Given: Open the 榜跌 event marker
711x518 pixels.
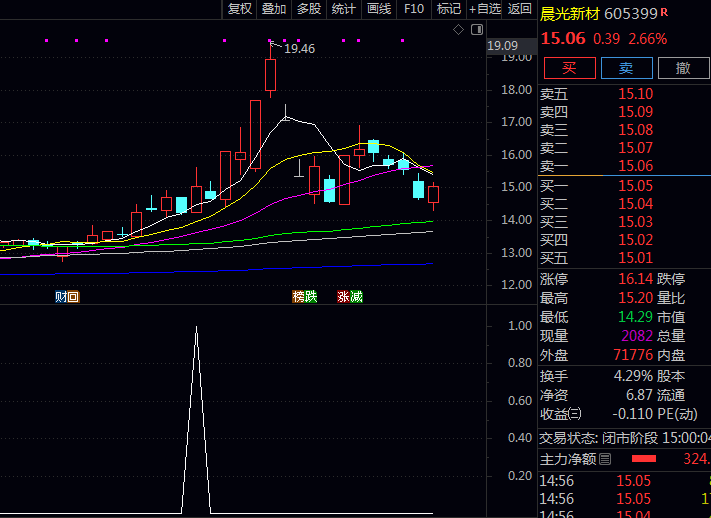Looking at the screenshot, I should tap(304, 297).
